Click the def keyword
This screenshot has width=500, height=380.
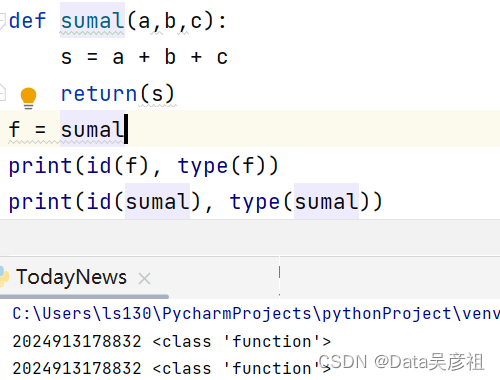27,21
